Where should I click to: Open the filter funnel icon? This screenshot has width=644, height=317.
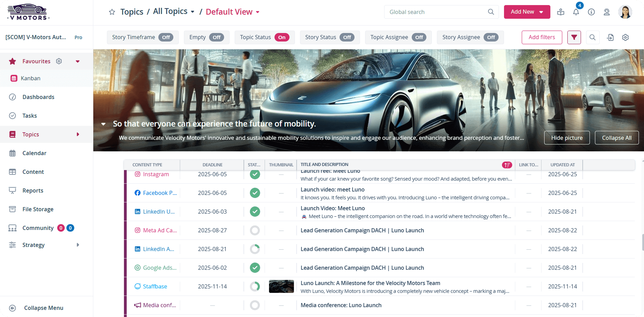pos(574,37)
